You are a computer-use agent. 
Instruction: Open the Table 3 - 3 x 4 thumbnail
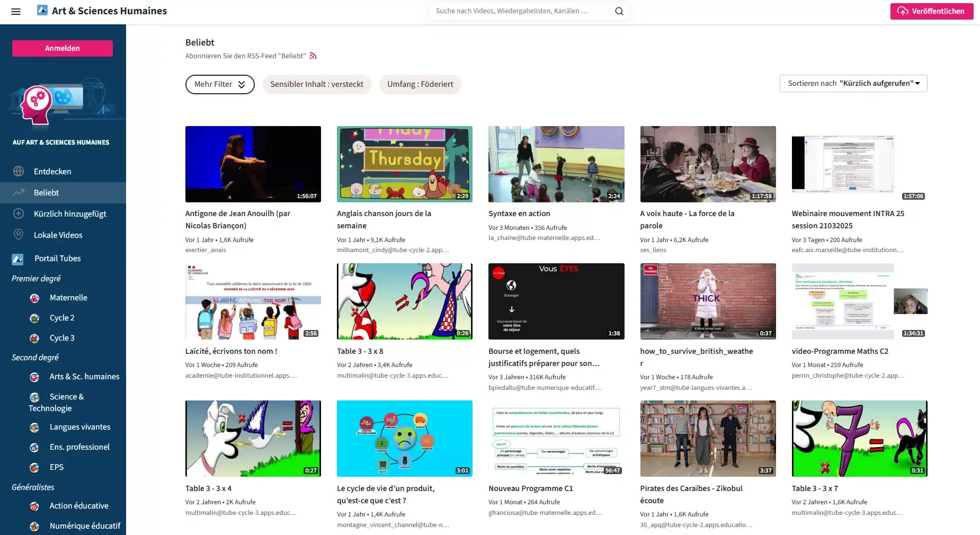pyautogui.click(x=253, y=439)
